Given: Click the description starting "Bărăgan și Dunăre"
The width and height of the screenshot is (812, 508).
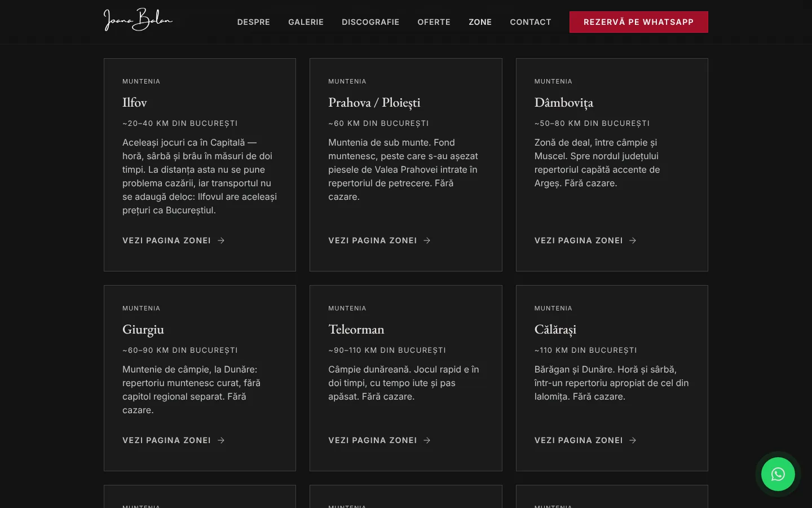Looking at the screenshot, I should tap(612, 383).
